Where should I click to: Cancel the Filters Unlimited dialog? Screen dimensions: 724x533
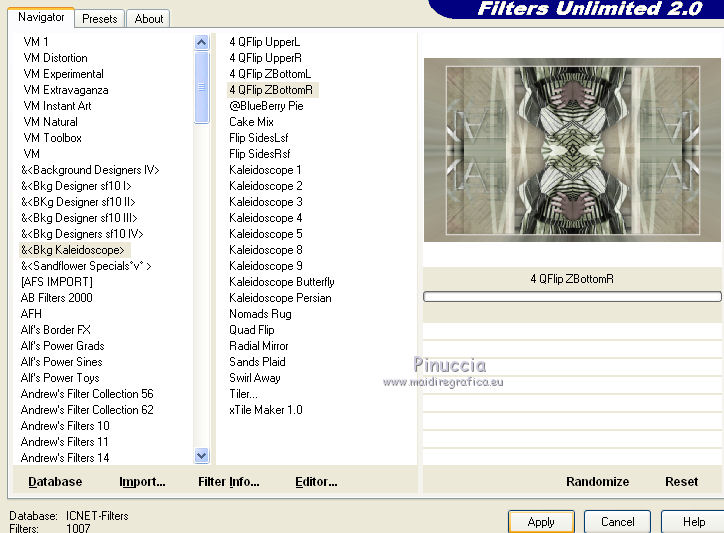(x=617, y=521)
